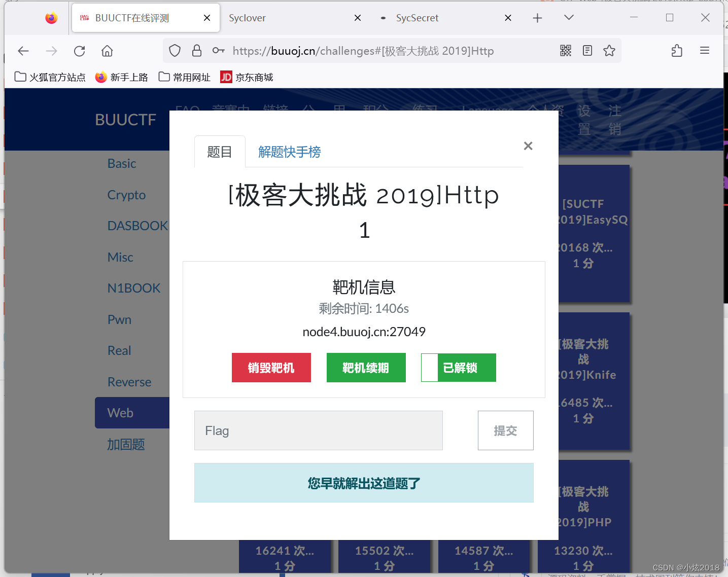The width and height of the screenshot is (728, 577).
Task: Open challenge card with 14587 次
Action: (483, 556)
